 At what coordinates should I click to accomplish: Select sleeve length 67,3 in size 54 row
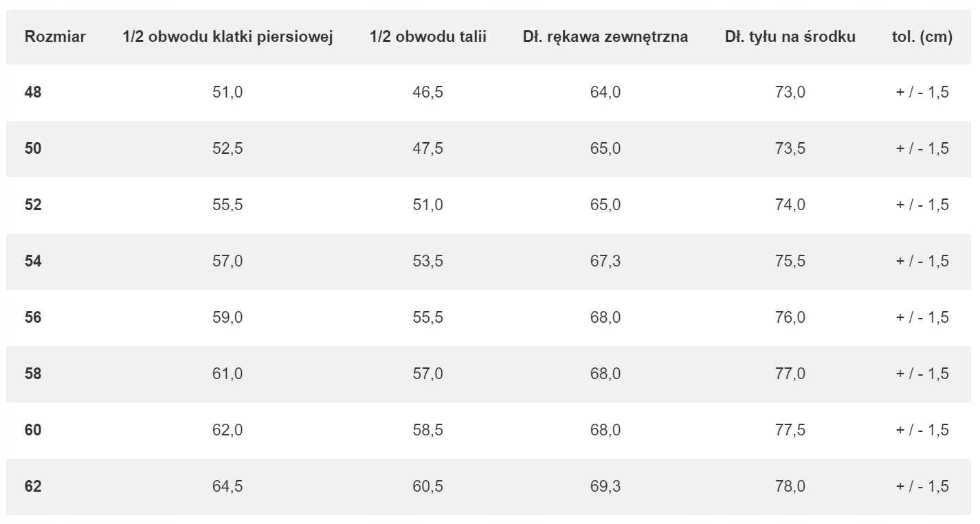605,261
